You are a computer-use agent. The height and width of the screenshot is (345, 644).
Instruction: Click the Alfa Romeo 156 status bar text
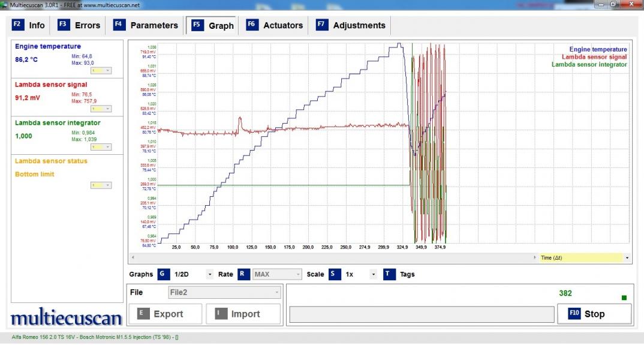[x=95, y=337]
